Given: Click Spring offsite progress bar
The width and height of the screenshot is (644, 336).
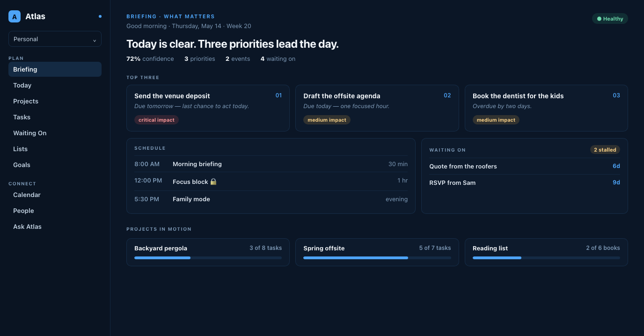Looking at the screenshot, I should click(377, 258).
